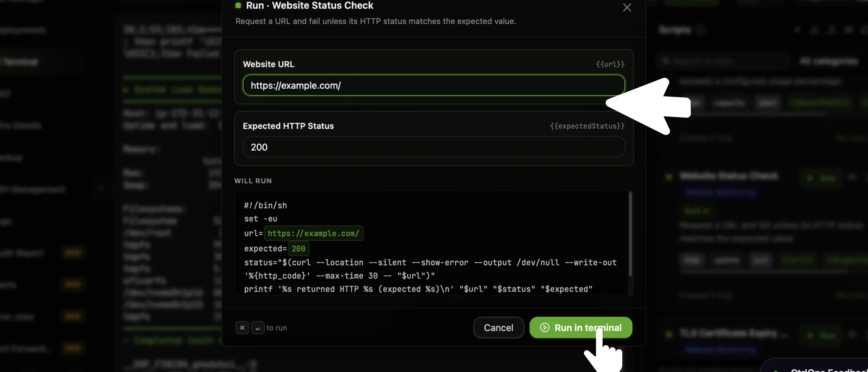Viewport: 868px width, 372px height.
Task: Click the printf '%s returned HTTP line
Action: pos(418,289)
